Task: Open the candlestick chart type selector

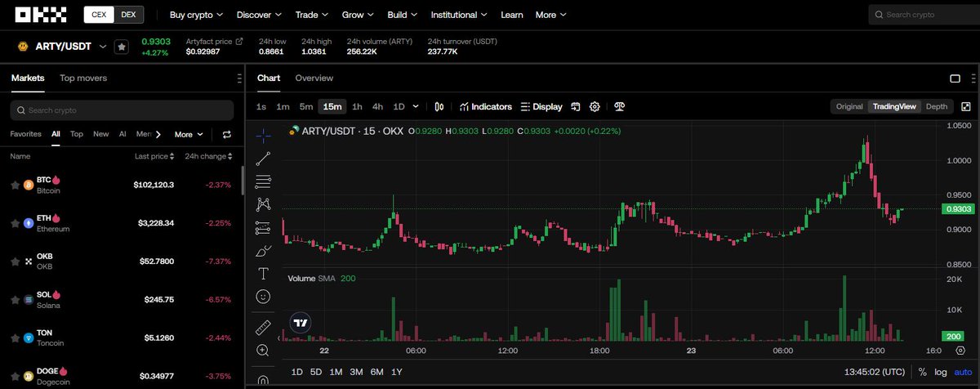Action: coord(439,106)
